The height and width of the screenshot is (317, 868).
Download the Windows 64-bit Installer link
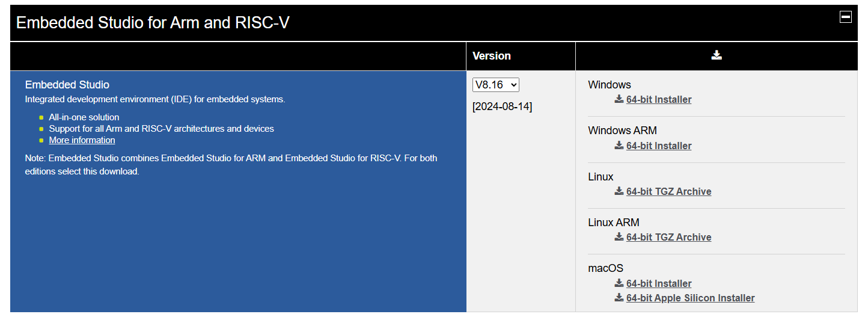[659, 99]
